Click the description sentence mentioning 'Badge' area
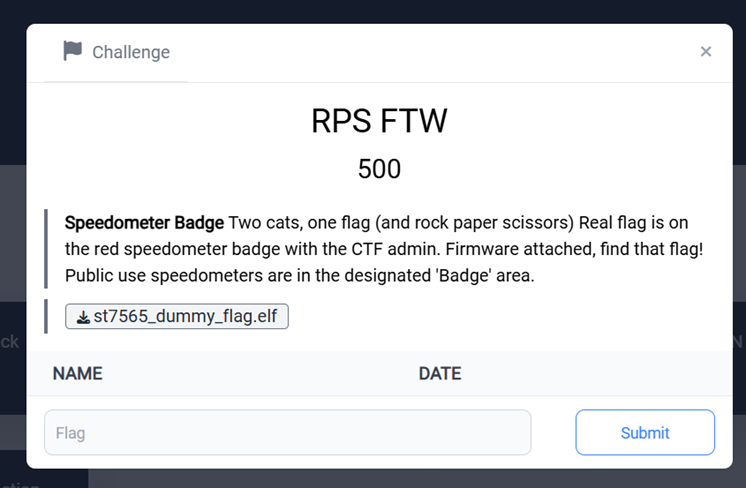Screen dimensions: 746x488 [300, 275]
